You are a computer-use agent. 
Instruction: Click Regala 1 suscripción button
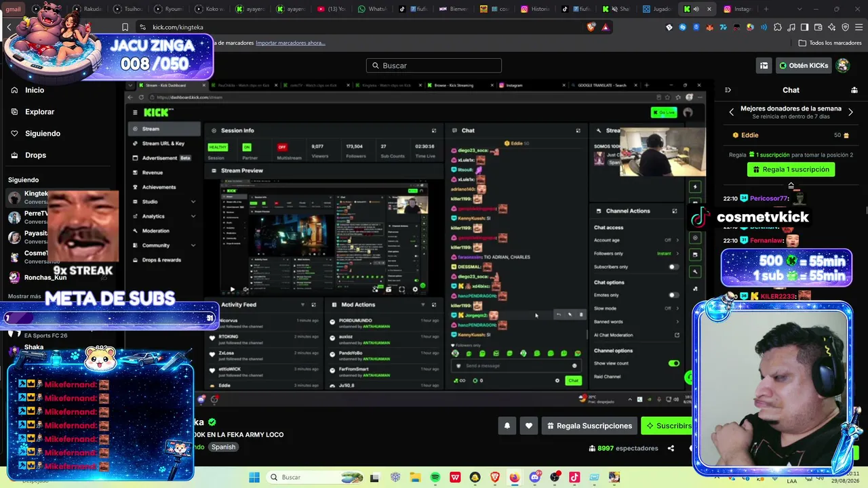click(791, 169)
